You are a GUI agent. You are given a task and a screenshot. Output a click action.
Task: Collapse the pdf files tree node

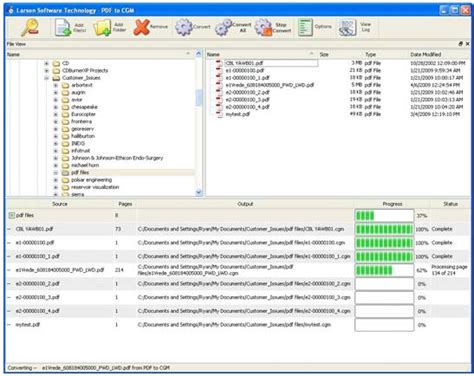[56, 173]
